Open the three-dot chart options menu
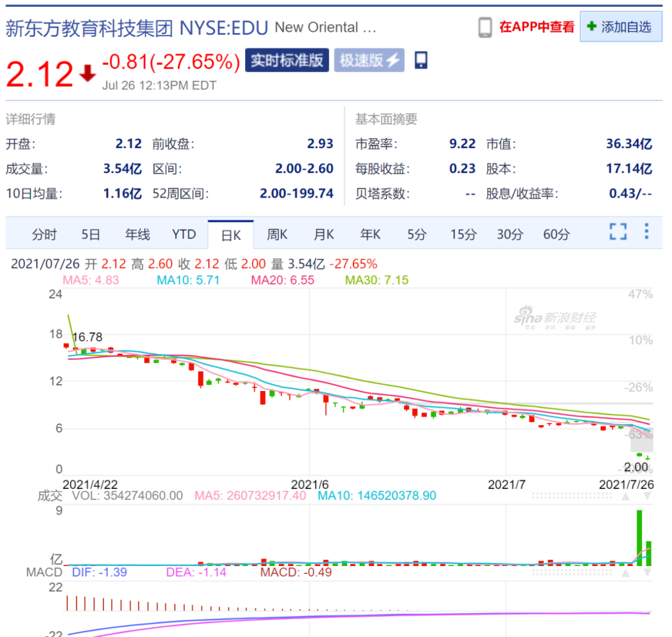The height and width of the screenshot is (637, 672). click(x=646, y=231)
